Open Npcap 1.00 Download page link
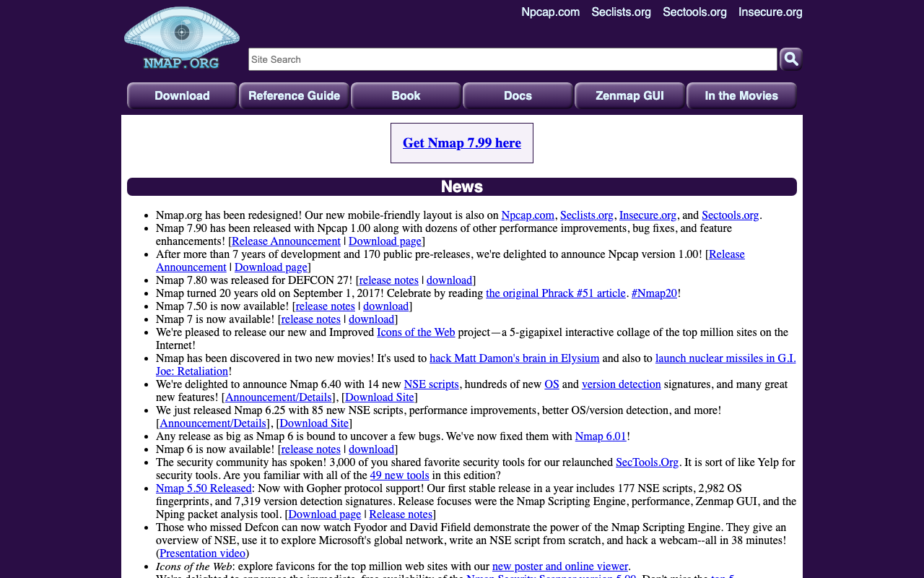 pyautogui.click(x=271, y=267)
